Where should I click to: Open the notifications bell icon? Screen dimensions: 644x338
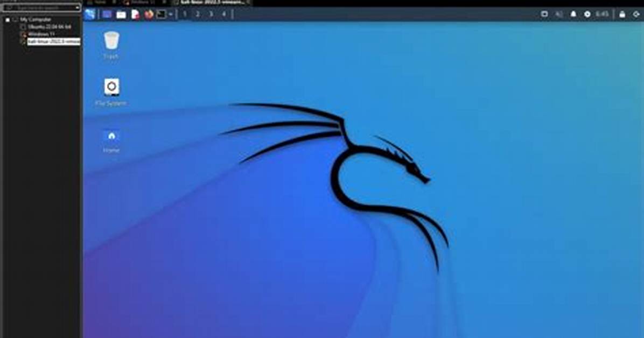click(573, 14)
